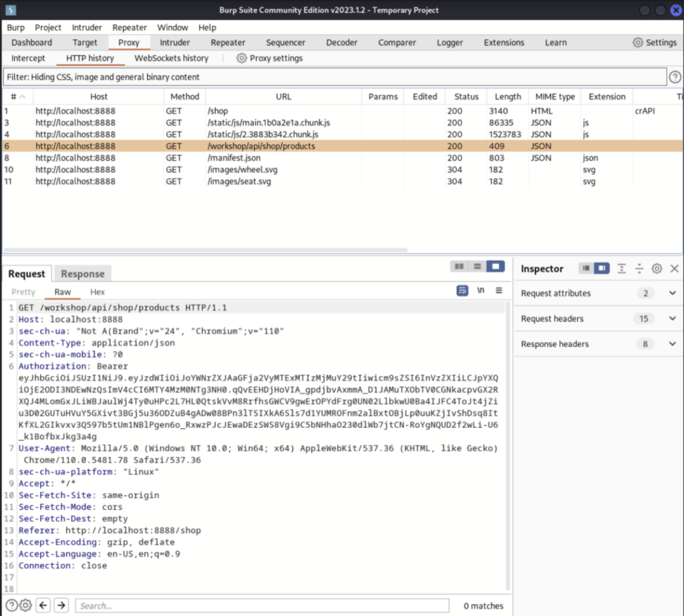Image resolution: width=684 pixels, height=616 pixels.
Task: Click the search field at the bottom
Action: click(261, 605)
